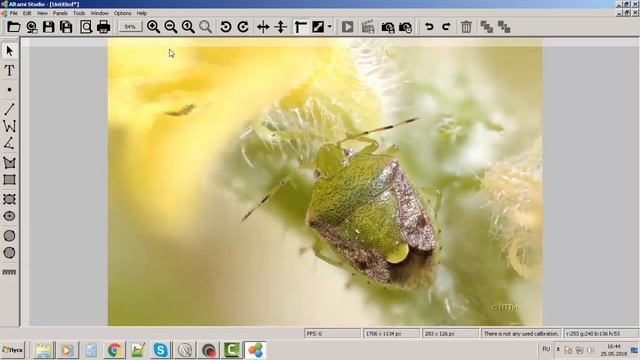
Task: Open a file with the folder icon
Action: 13,27
